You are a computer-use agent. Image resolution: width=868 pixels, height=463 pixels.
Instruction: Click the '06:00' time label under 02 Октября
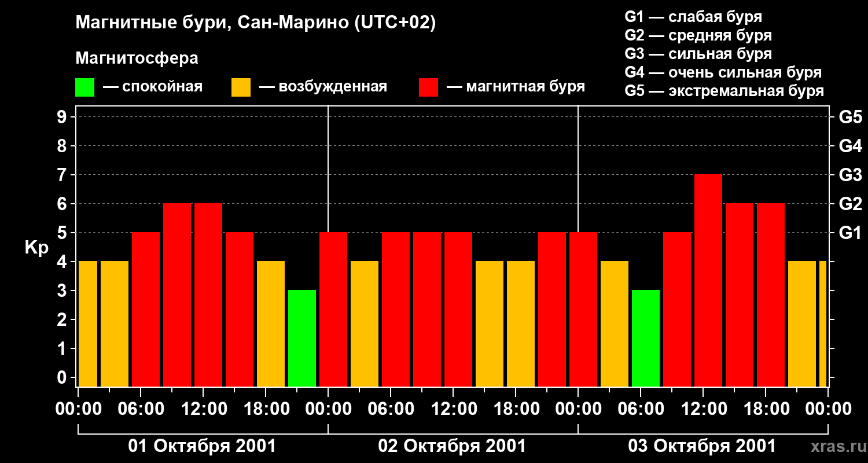[390, 409]
